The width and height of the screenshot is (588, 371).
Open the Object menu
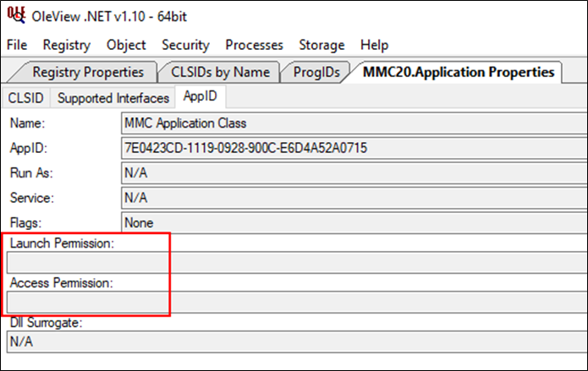click(x=126, y=45)
